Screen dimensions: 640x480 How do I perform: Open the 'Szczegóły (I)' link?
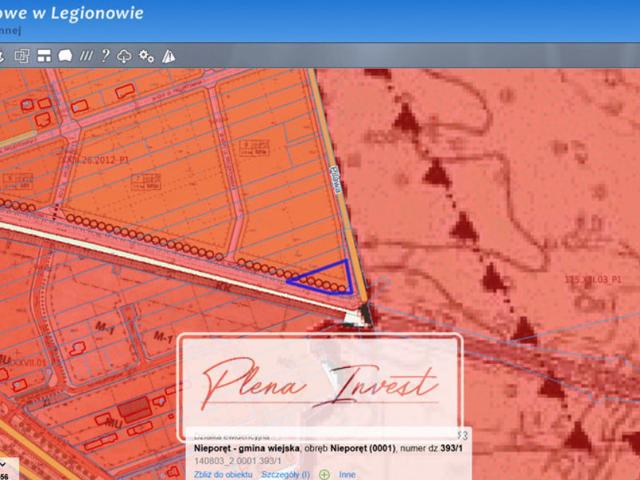tap(286, 474)
